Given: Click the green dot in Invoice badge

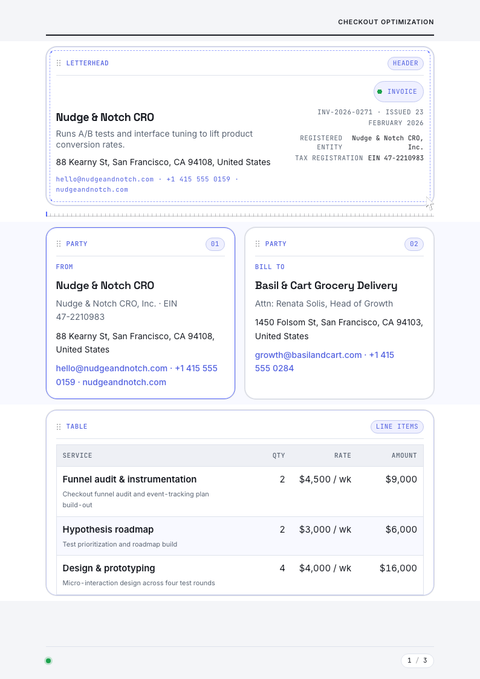Looking at the screenshot, I should pyautogui.click(x=380, y=91).
